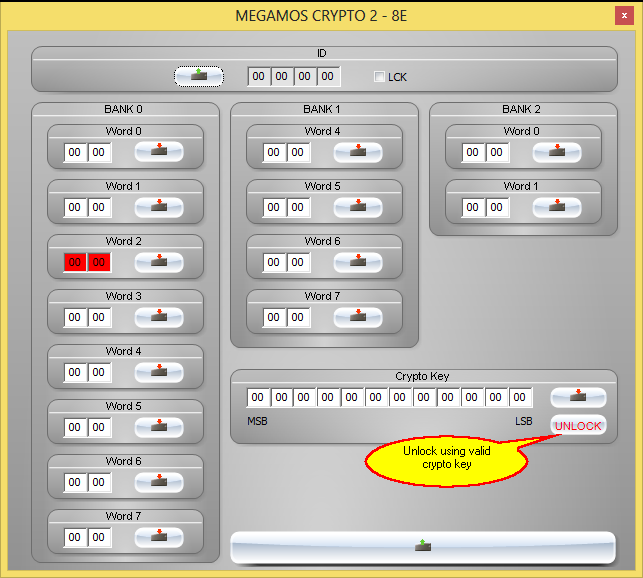Write Bank 0 Word 1 with its red-arrow button
The height and width of the screenshot is (578, 643).
[x=159, y=207]
